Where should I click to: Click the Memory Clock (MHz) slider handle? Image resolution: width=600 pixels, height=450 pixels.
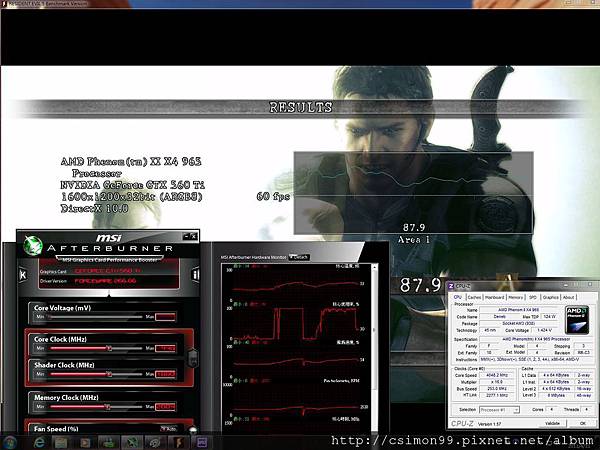point(108,406)
